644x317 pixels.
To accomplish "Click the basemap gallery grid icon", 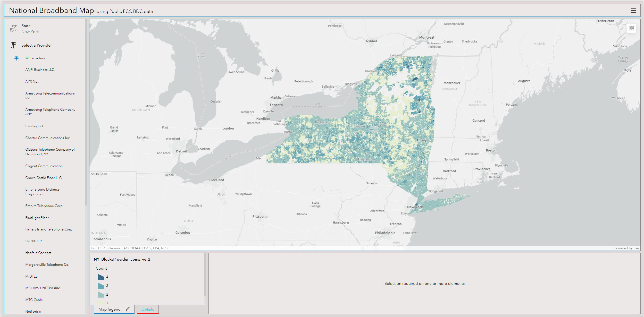I will coord(632,28).
